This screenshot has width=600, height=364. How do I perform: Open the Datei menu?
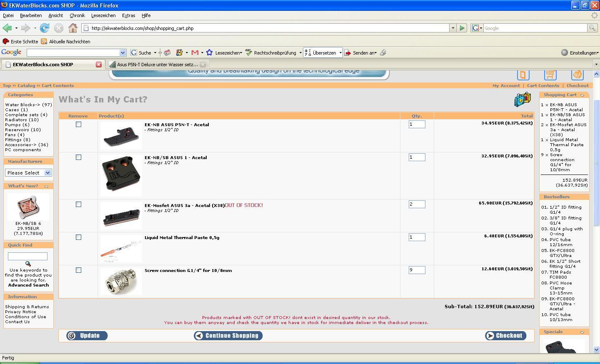tap(8, 15)
